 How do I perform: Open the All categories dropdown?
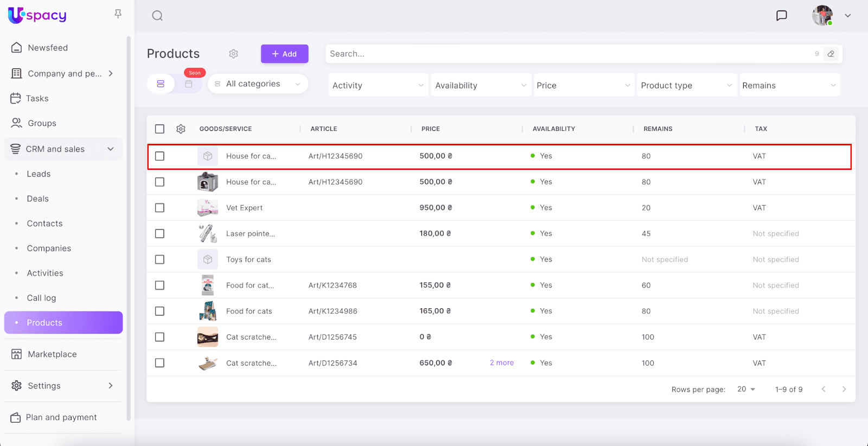258,84
